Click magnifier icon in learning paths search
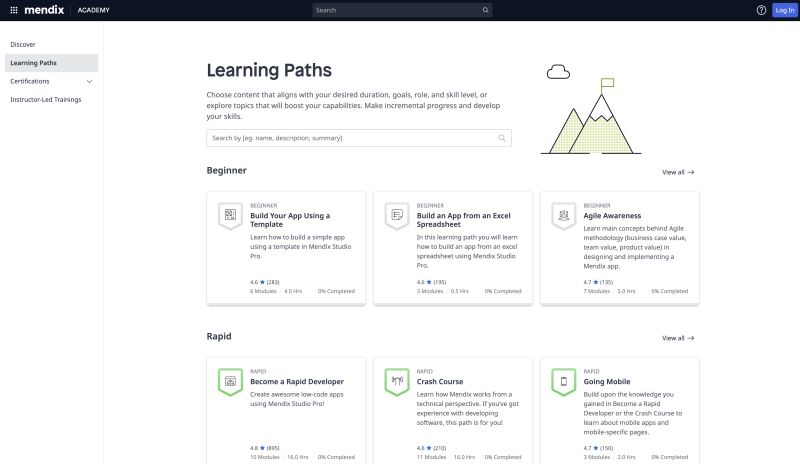 pos(502,138)
